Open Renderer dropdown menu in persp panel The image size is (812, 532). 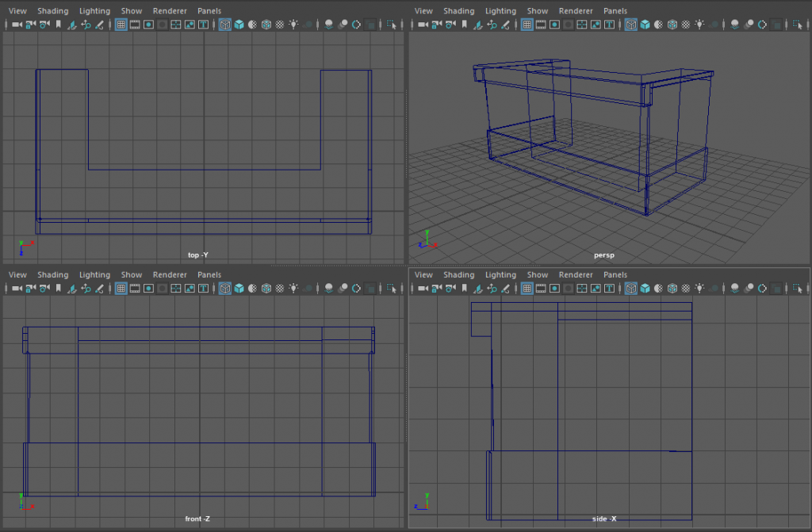click(576, 11)
